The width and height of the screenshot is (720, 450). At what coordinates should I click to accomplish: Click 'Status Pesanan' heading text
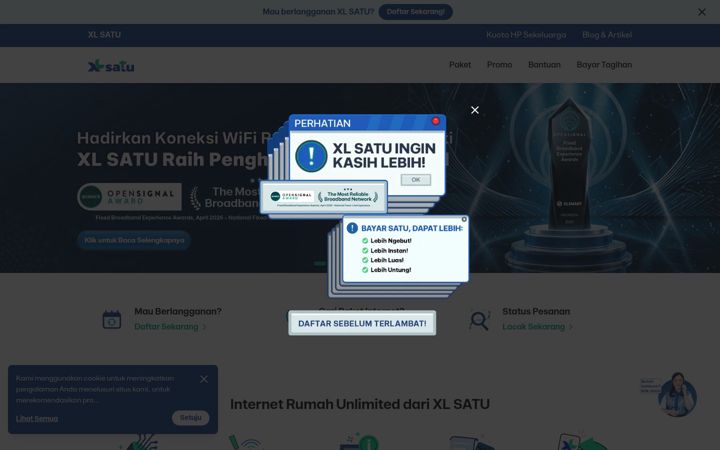click(536, 311)
